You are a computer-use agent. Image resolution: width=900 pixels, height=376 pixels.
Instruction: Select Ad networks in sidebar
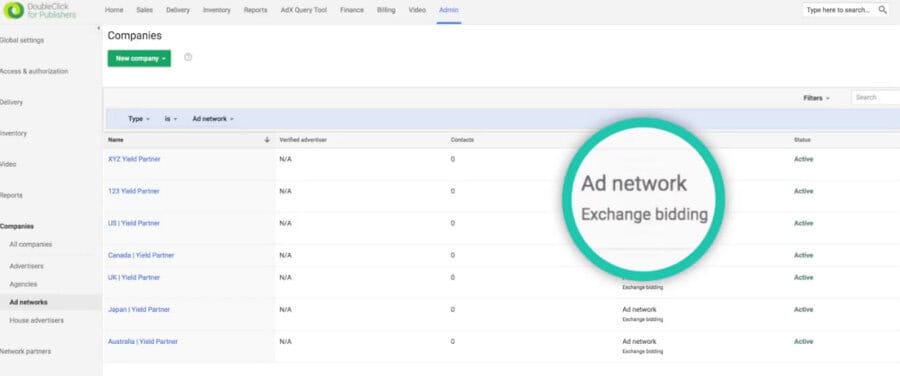coord(28,302)
